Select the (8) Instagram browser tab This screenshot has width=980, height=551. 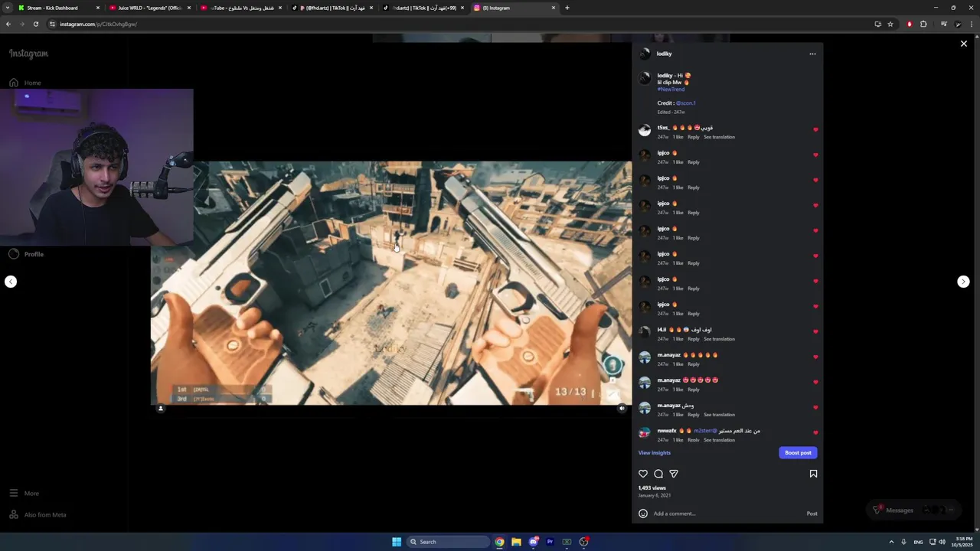click(514, 8)
